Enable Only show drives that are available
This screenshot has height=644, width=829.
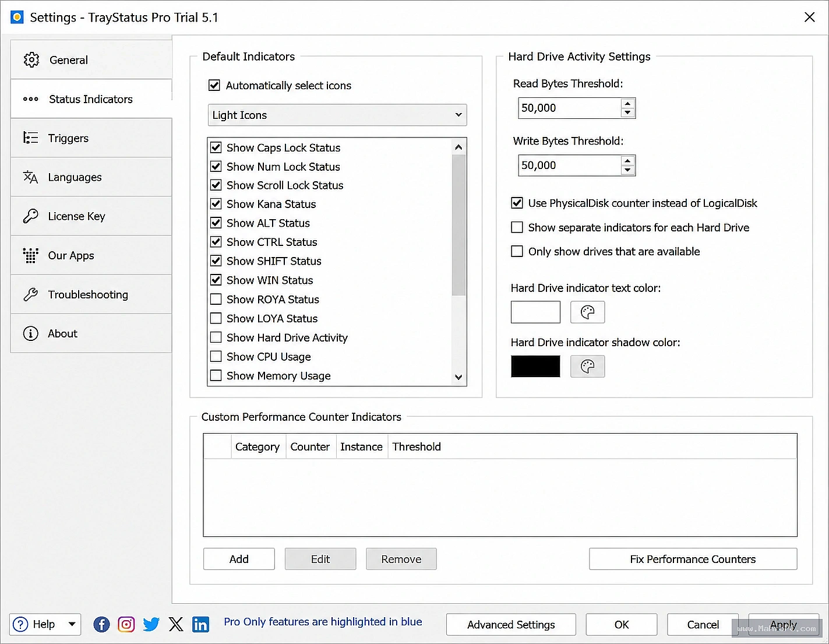[517, 251]
